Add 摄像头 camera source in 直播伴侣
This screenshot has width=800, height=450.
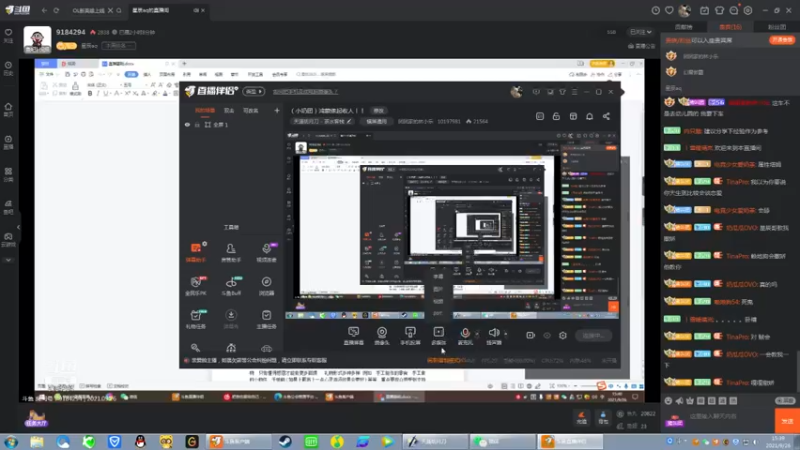pyautogui.click(x=382, y=336)
